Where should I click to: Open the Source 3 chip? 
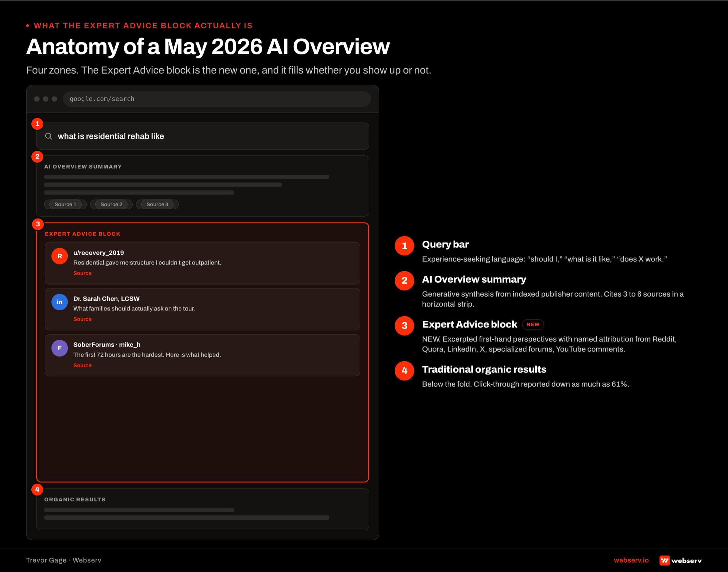coord(157,204)
